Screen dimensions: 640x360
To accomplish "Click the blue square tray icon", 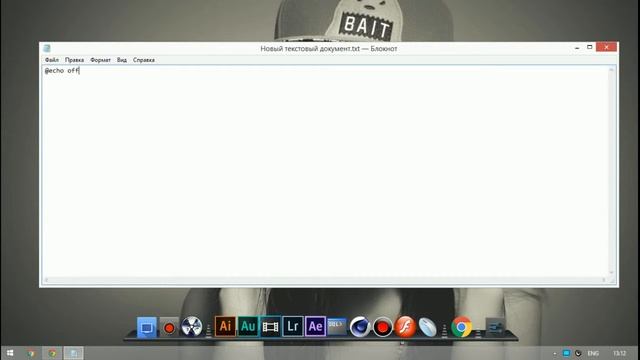I will click(566, 353).
